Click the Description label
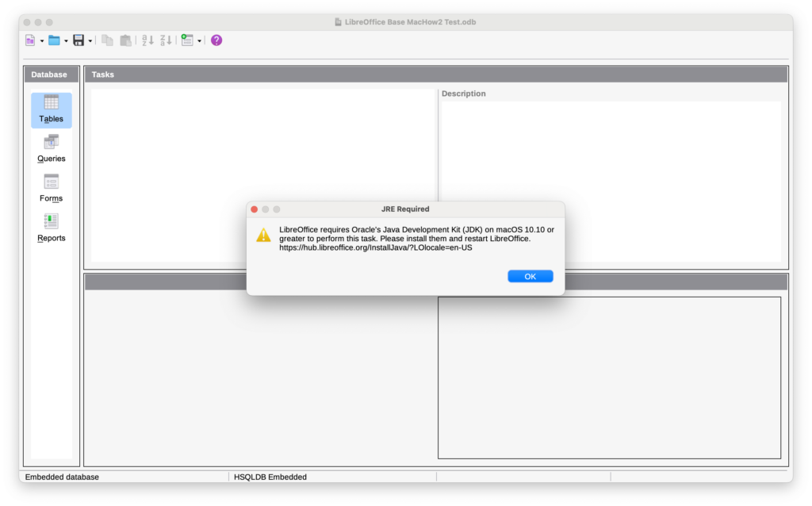This screenshot has width=812, height=506. [463, 94]
